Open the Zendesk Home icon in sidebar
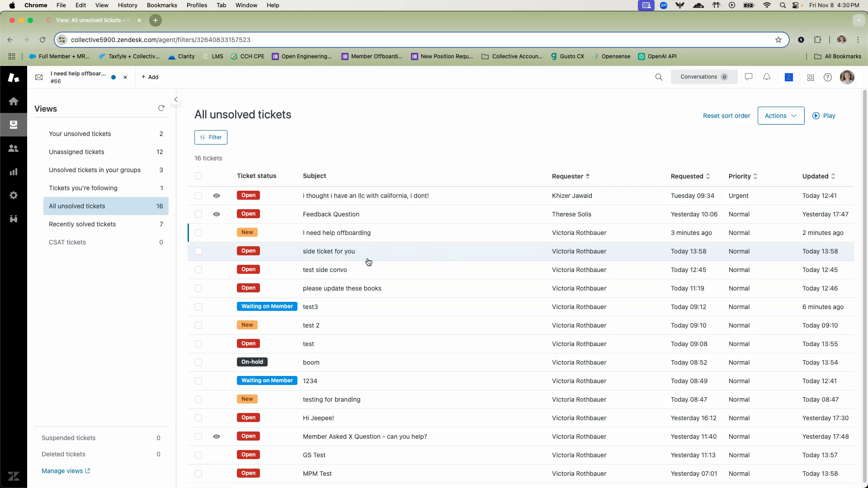This screenshot has width=868, height=488. coord(14,101)
